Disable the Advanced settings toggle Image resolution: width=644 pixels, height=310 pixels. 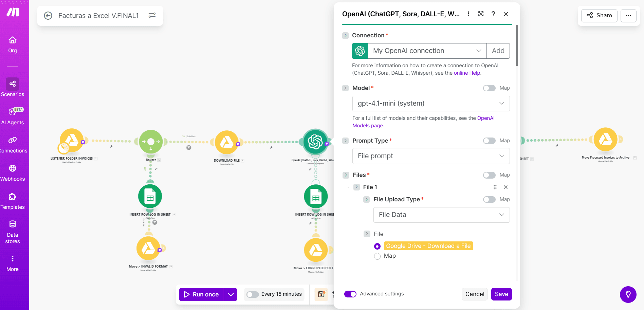pos(350,294)
